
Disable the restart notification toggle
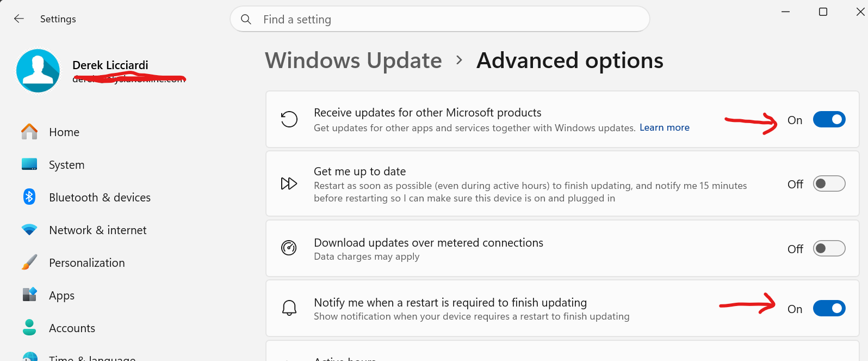829,308
